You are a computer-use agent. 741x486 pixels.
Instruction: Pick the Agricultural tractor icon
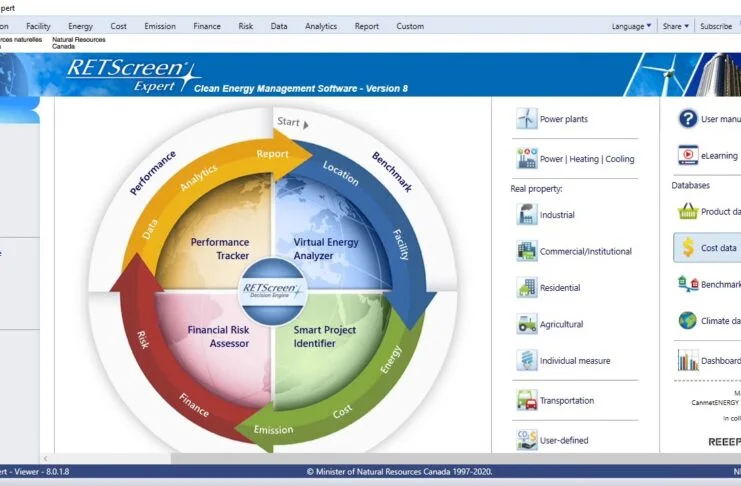click(x=526, y=324)
